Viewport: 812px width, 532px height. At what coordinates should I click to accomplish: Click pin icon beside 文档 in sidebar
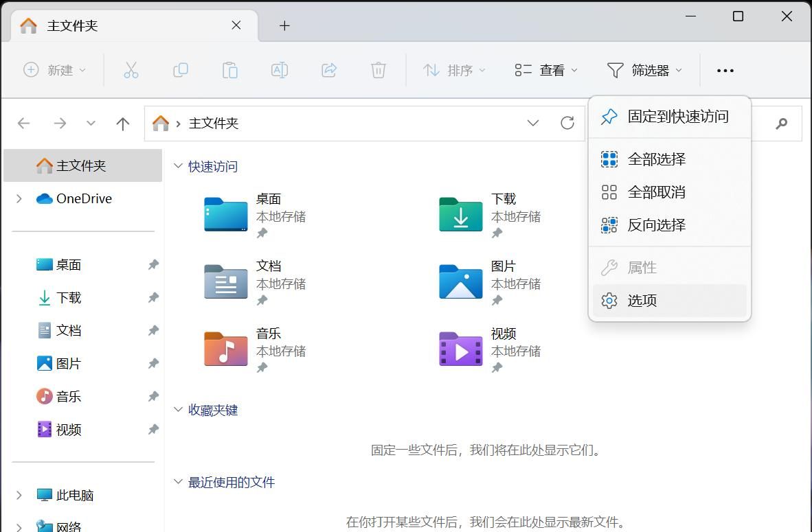[153, 330]
